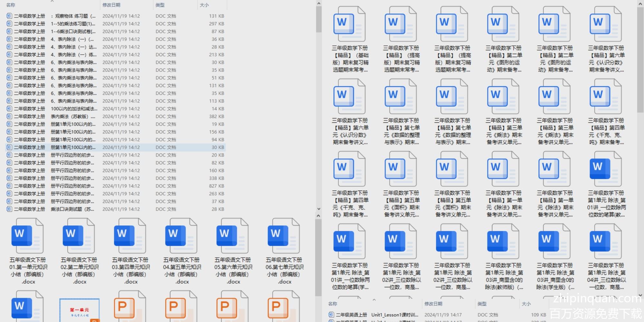Click the 三年级数学下册 icon grid's scroll-up arrow
Viewport: 644px width, 322px height.
640,3
